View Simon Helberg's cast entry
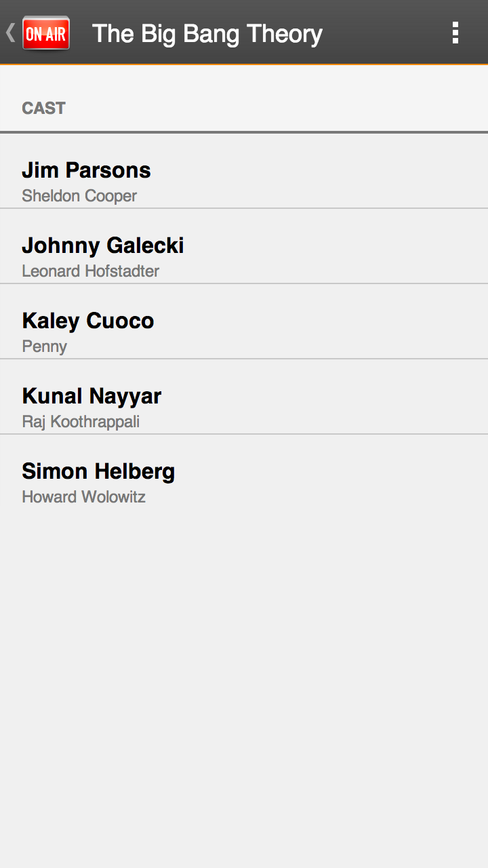488x868 pixels. [98, 471]
